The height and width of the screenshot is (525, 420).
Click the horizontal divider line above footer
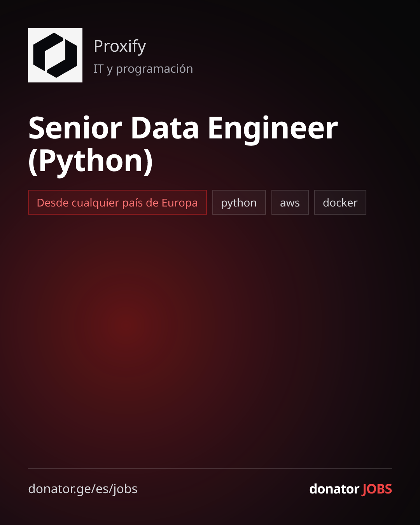[210, 469]
